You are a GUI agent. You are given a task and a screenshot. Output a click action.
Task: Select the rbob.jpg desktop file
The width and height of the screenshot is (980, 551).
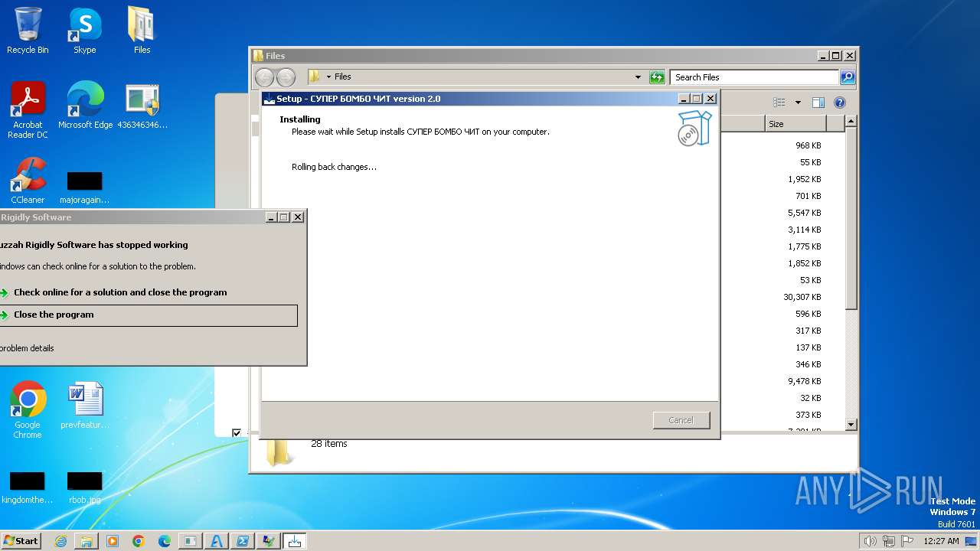click(84, 488)
